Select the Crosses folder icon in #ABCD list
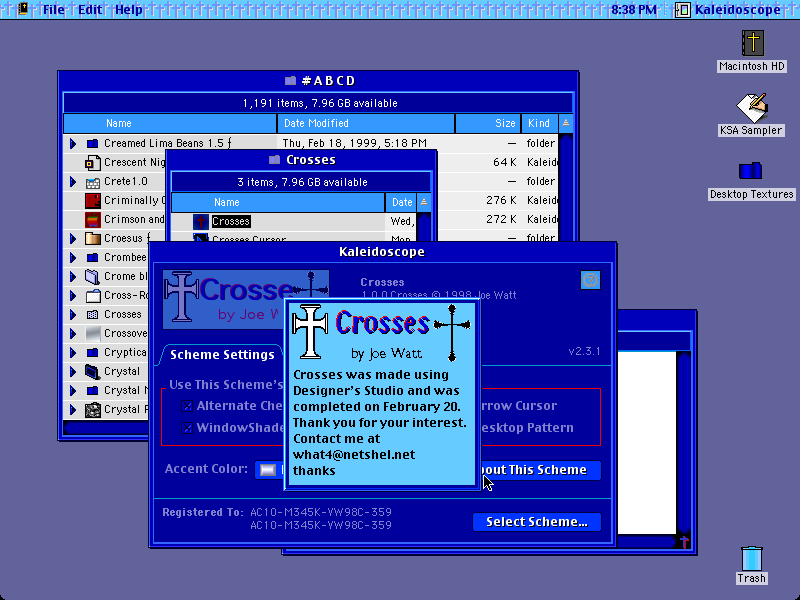Image resolution: width=800 pixels, height=600 pixels. [x=92, y=315]
